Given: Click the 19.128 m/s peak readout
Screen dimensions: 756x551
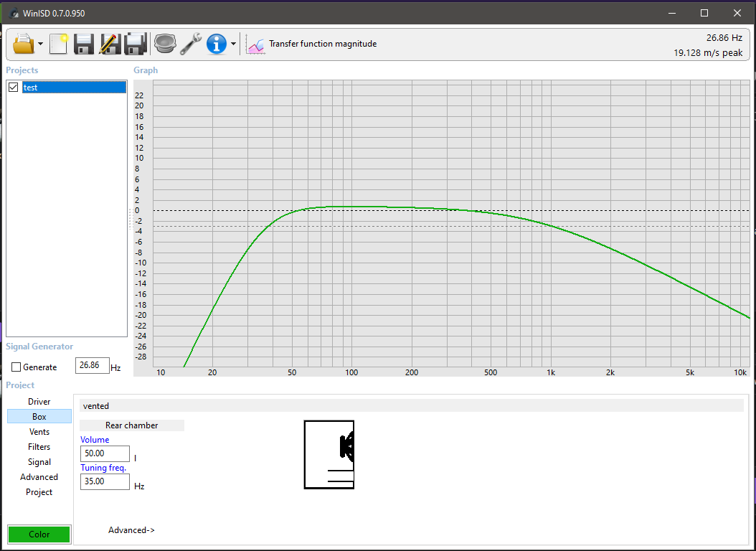Looking at the screenshot, I should [x=708, y=52].
